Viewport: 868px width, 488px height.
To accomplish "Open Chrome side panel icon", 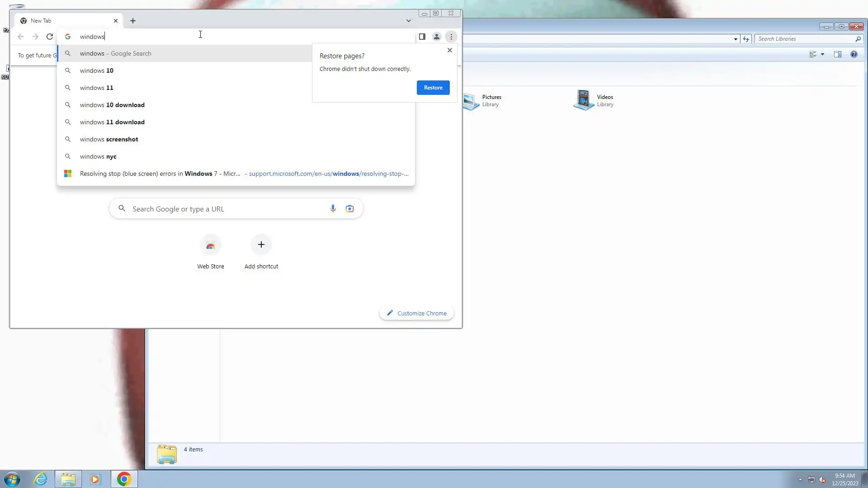I will coord(422,37).
